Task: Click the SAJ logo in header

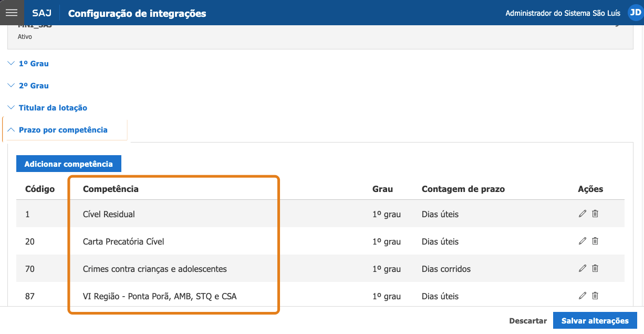Action: 41,13
